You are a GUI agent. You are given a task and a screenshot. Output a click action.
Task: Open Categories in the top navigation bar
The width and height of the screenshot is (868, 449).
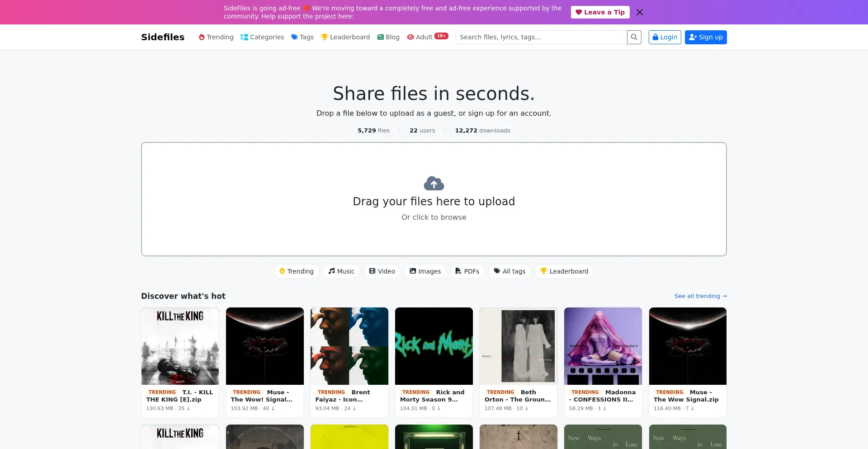point(262,37)
